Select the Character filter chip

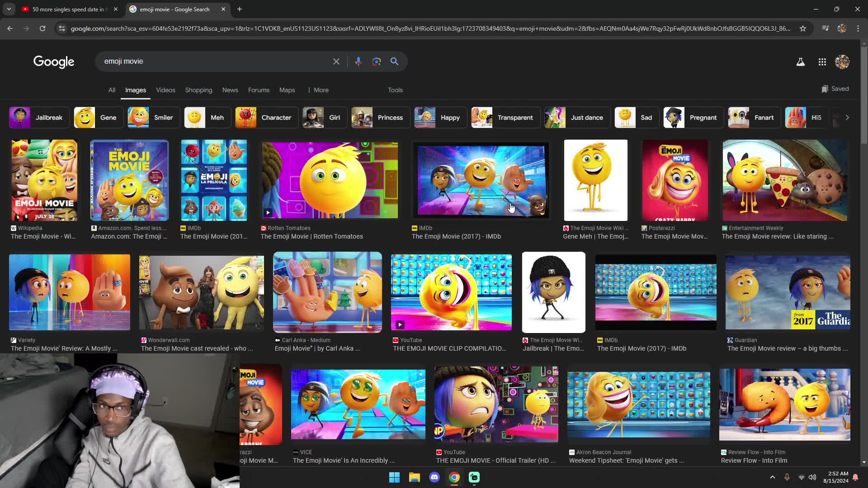pyautogui.click(x=266, y=117)
